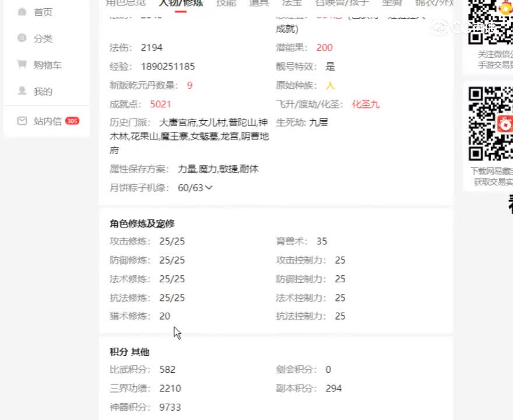Switch to the 坐骑 tab

[x=392, y=3]
